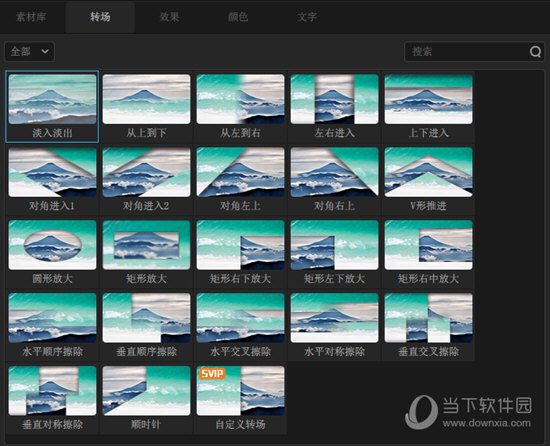Switch to the 素材库 tab
The width and height of the screenshot is (550, 446).
pyautogui.click(x=31, y=16)
